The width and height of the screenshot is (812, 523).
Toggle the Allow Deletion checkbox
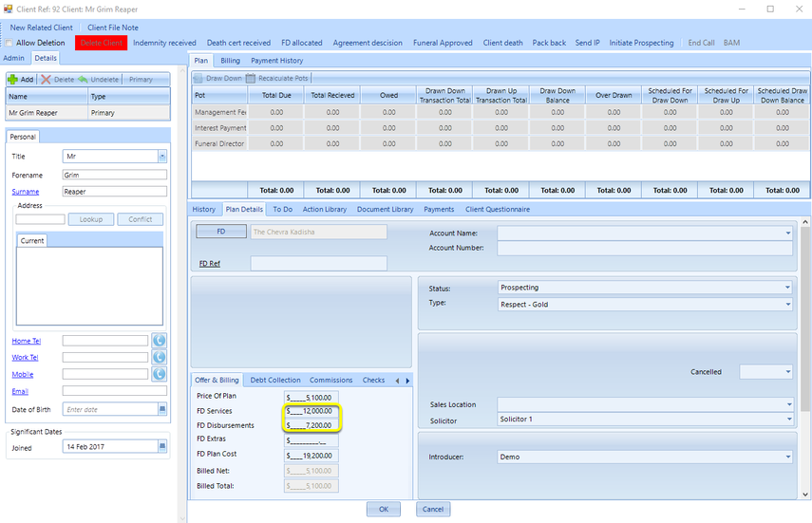tap(9, 43)
